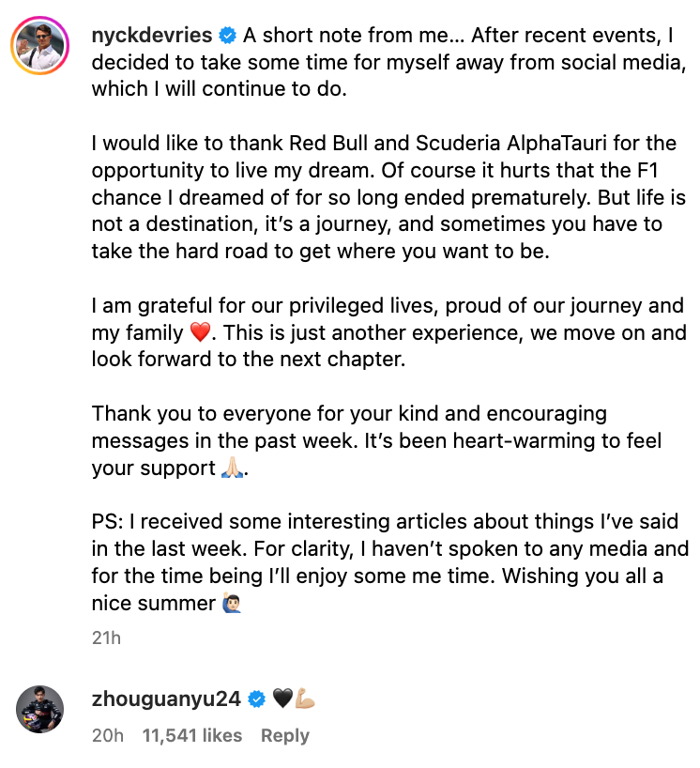Click the black heart emoji in comment
Image resolution: width=700 pixels, height=768 pixels.
click(x=282, y=699)
